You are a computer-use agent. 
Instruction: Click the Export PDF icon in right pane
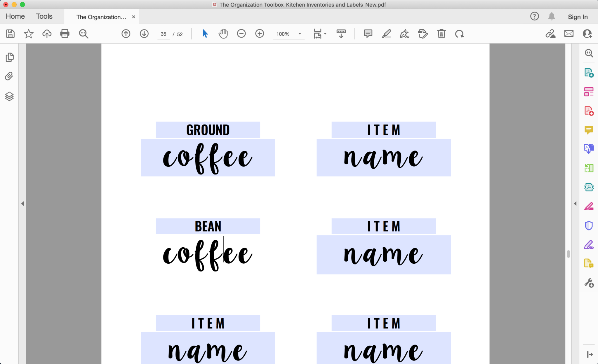589,73
